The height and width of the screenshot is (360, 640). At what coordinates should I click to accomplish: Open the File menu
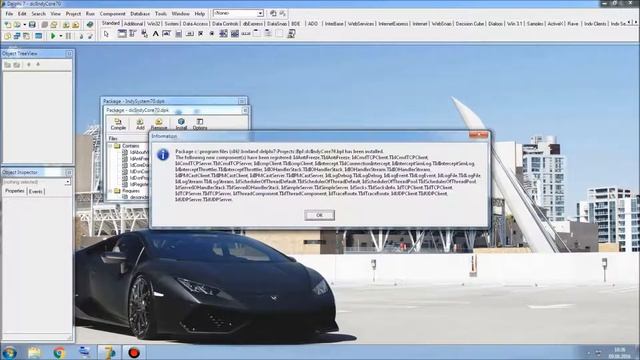pyautogui.click(x=9, y=13)
